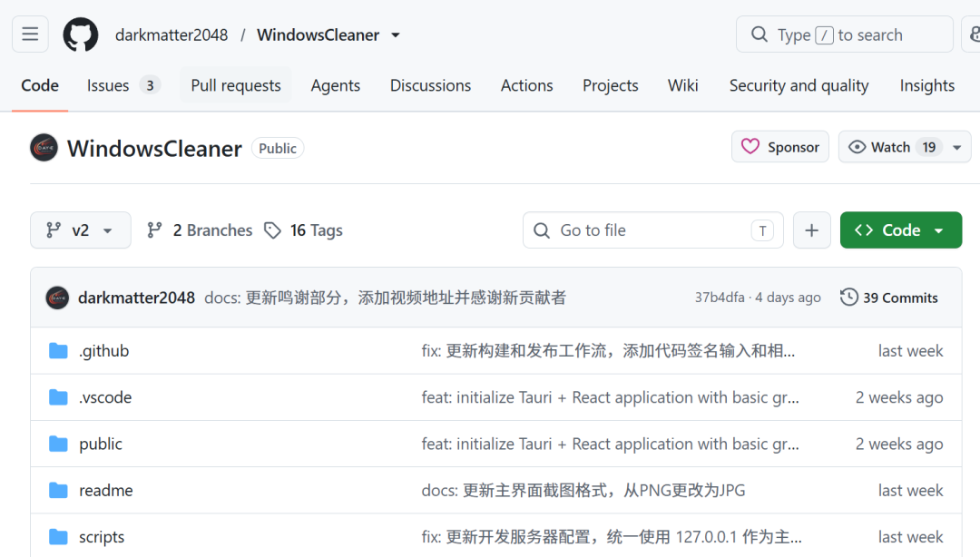980x557 pixels.
Task: Open the .github row fix commit message
Action: coord(608,351)
